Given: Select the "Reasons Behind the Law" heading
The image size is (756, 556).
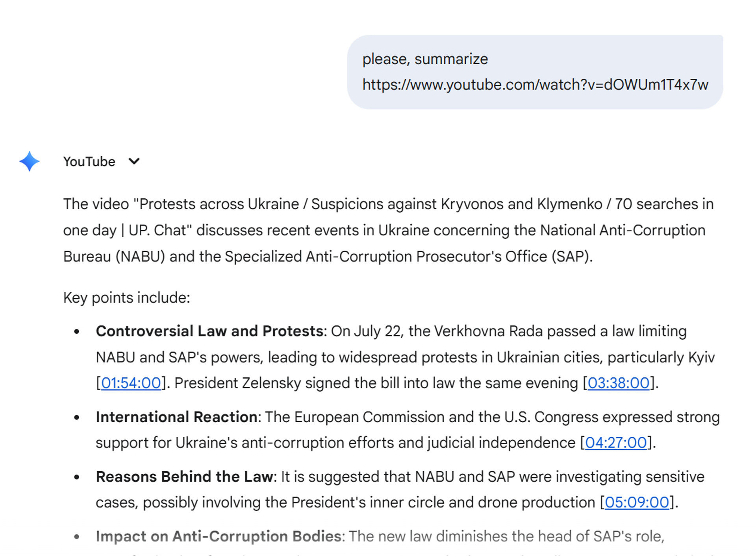Looking at the screenshot, I should click(184, 477).
